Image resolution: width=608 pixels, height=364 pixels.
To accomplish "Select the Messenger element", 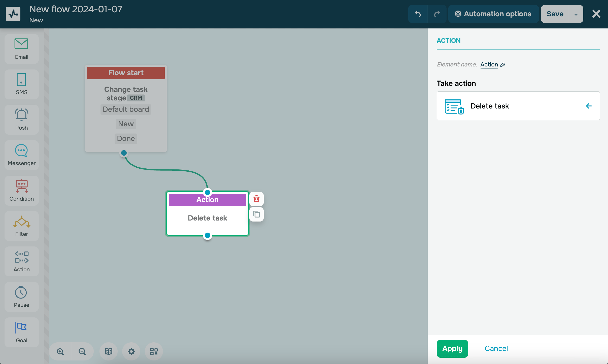I will (21, 155).
